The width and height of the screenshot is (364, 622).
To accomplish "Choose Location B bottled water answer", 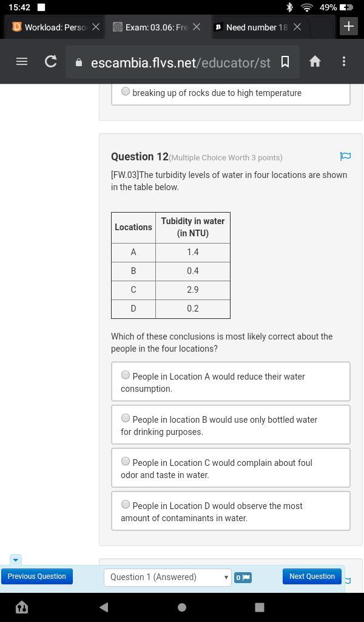I will click(126, 419).
